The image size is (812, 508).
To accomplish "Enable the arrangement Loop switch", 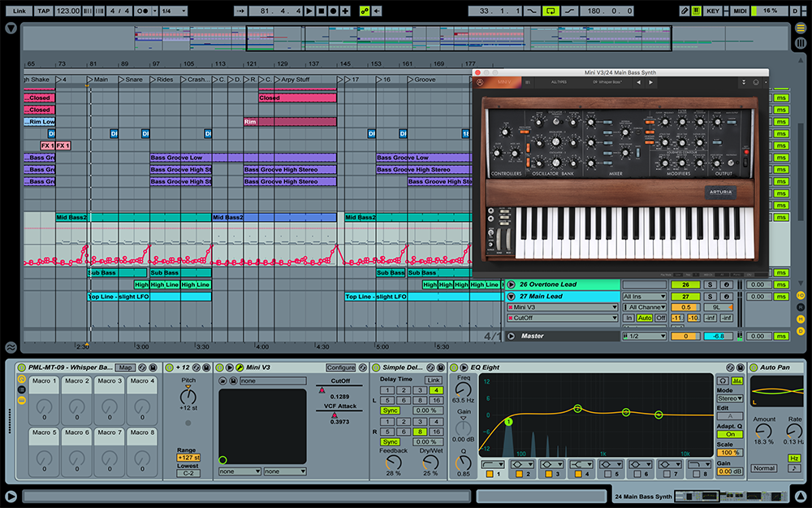I will click(552, 11).
